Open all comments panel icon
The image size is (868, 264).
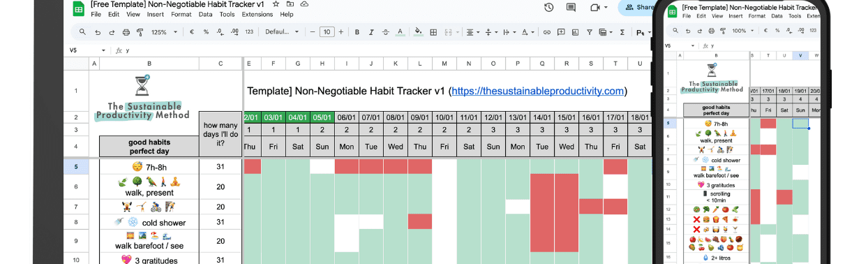coord(571,7)
